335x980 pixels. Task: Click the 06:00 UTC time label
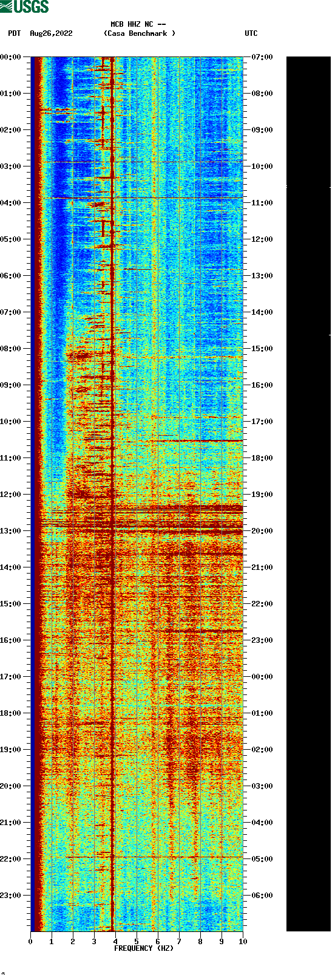pyautogui.click(x=262, y=896)
